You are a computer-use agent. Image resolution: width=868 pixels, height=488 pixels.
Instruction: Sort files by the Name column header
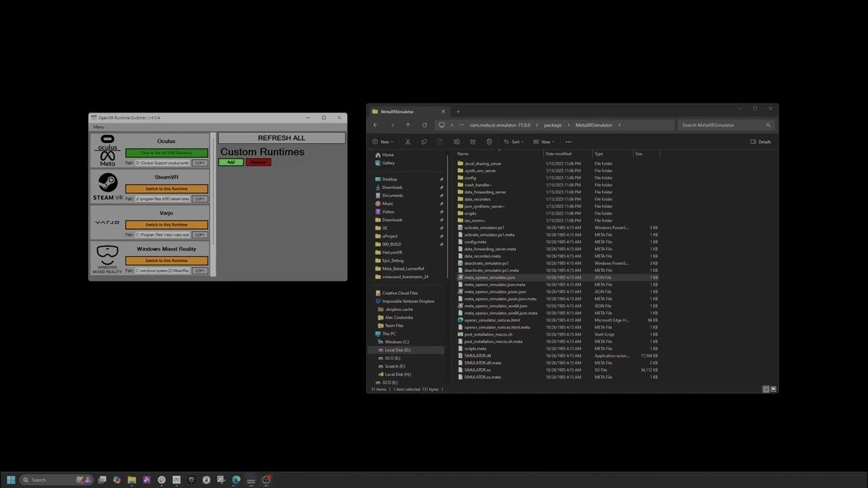[500, 154]
